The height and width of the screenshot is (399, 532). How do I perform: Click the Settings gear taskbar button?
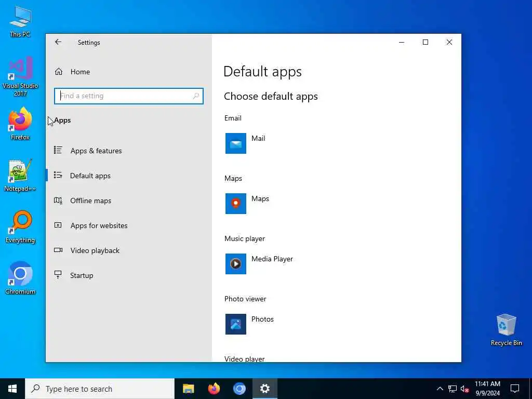(264, 389)
